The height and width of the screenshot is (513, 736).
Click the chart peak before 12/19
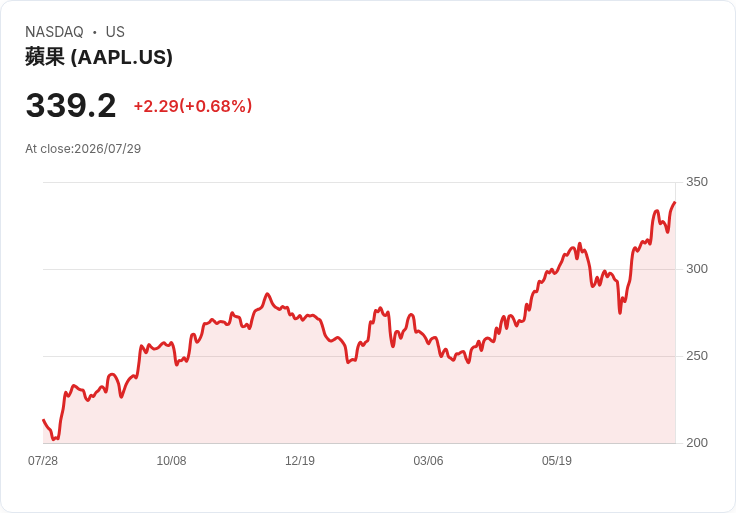coord(267,294)
